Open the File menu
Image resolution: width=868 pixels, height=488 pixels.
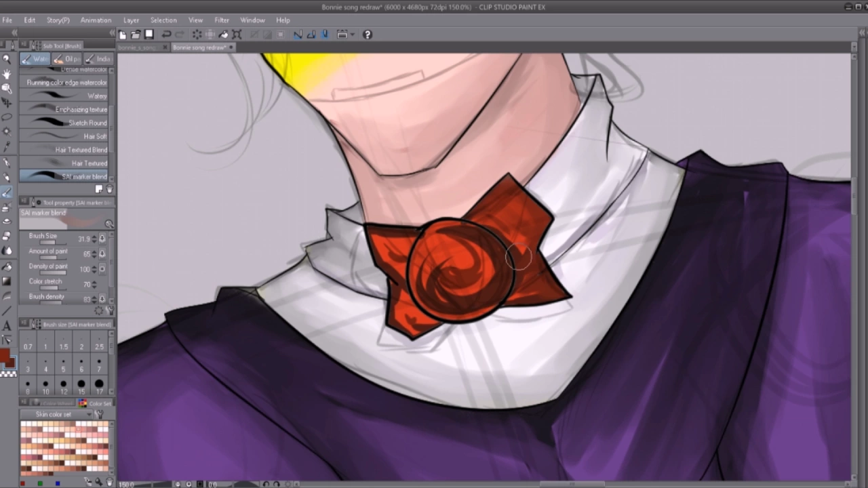(x=7, y=20)
